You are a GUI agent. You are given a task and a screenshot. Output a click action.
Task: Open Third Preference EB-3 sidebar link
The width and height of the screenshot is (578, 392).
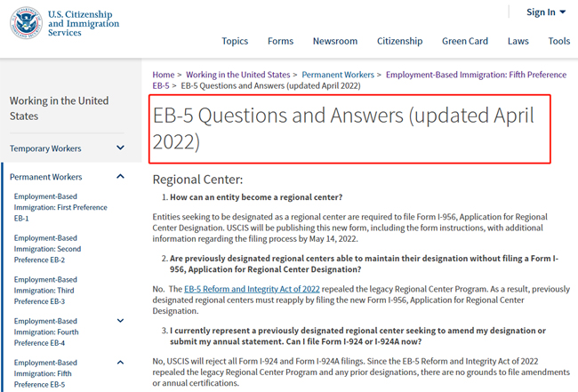(45, 291)
